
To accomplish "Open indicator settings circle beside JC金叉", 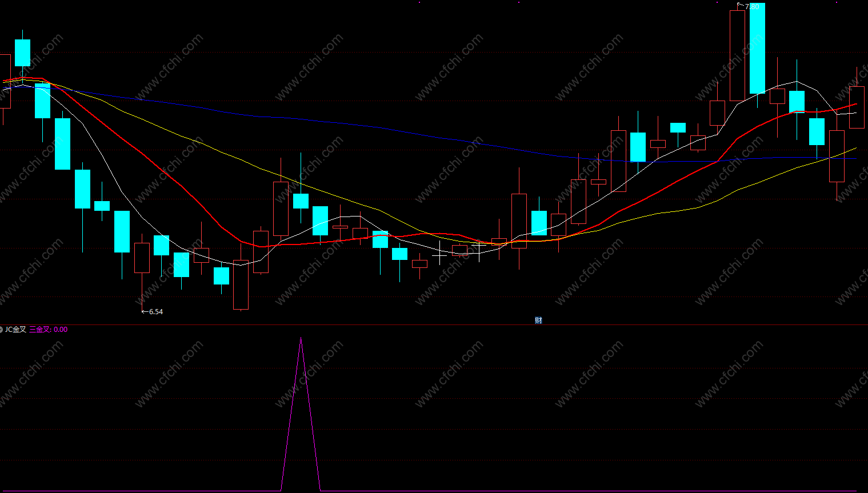I will pos(1,330).
